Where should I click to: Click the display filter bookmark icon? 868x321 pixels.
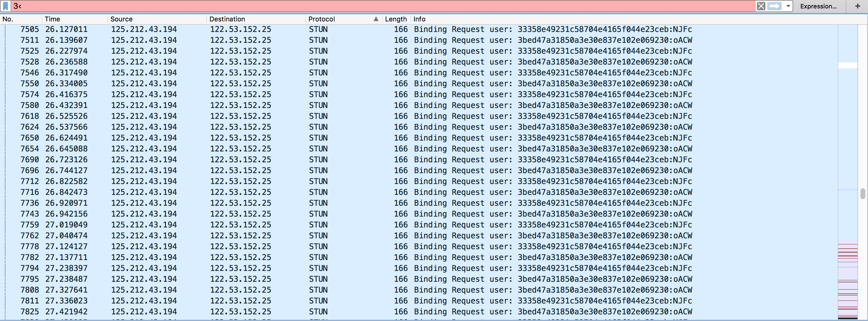click(x=6, y=6)
